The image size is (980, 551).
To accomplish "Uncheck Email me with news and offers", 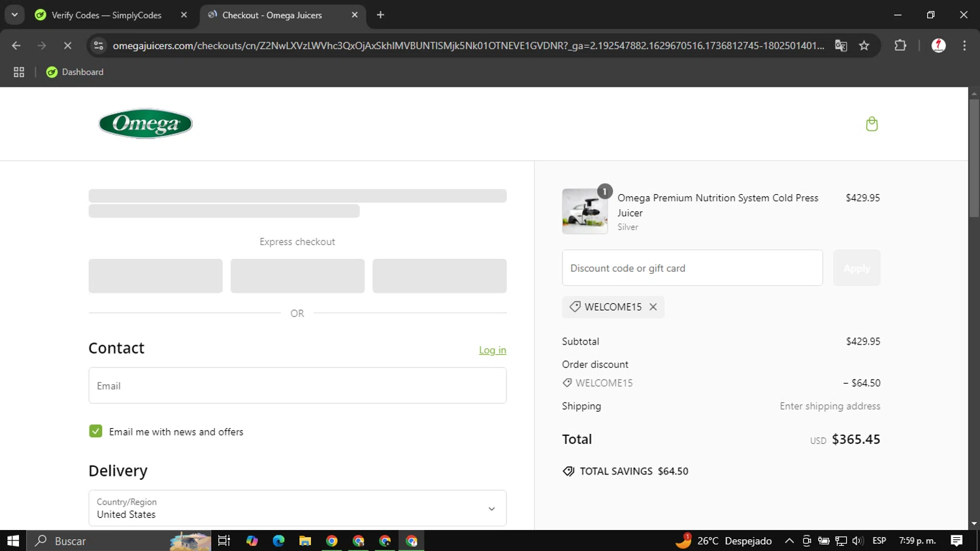I will click(x=95, y=431).
